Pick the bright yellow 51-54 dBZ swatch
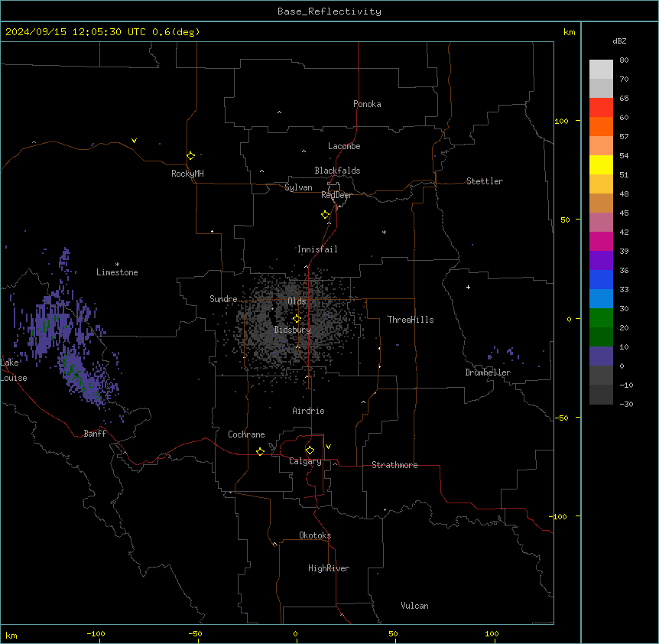This screenshot has width=659, height=644. [601, 164]
